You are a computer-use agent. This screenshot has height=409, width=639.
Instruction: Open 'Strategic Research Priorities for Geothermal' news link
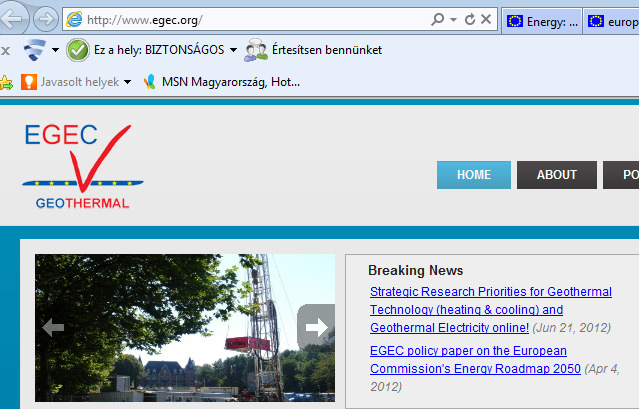click(x=491, y=292)
